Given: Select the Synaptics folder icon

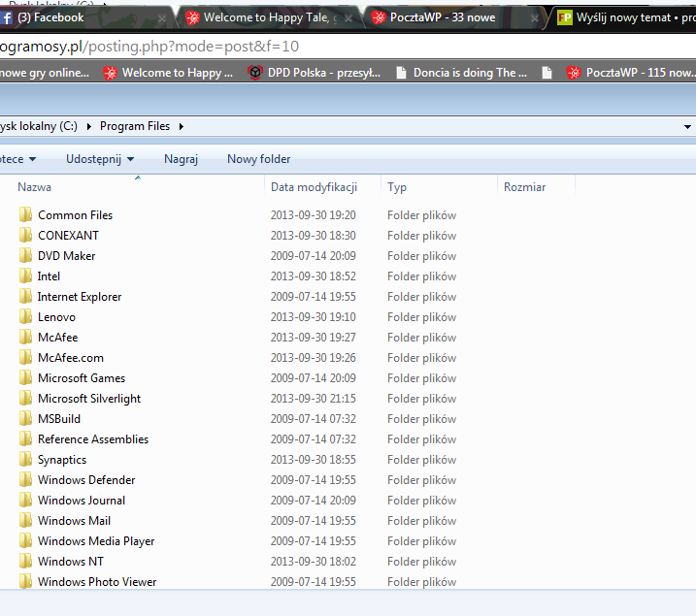Looking at the screenshot, I should [x=26, y=460].
